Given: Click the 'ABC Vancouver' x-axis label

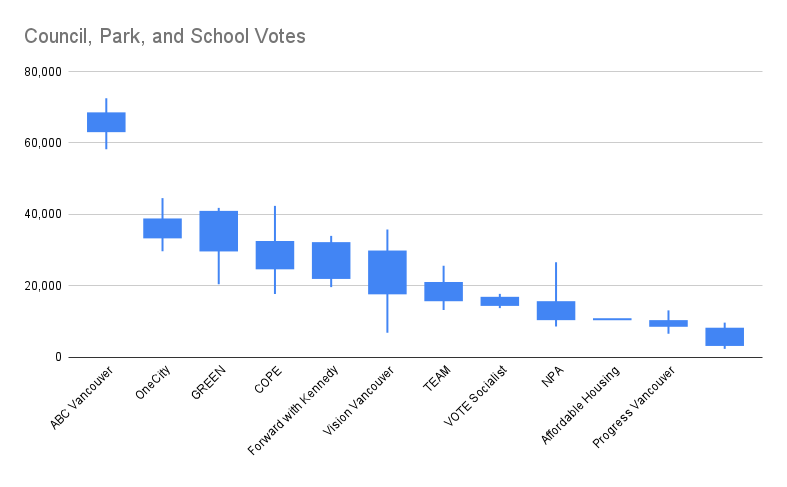Looking at the screenshot, I should pos(81,398).
